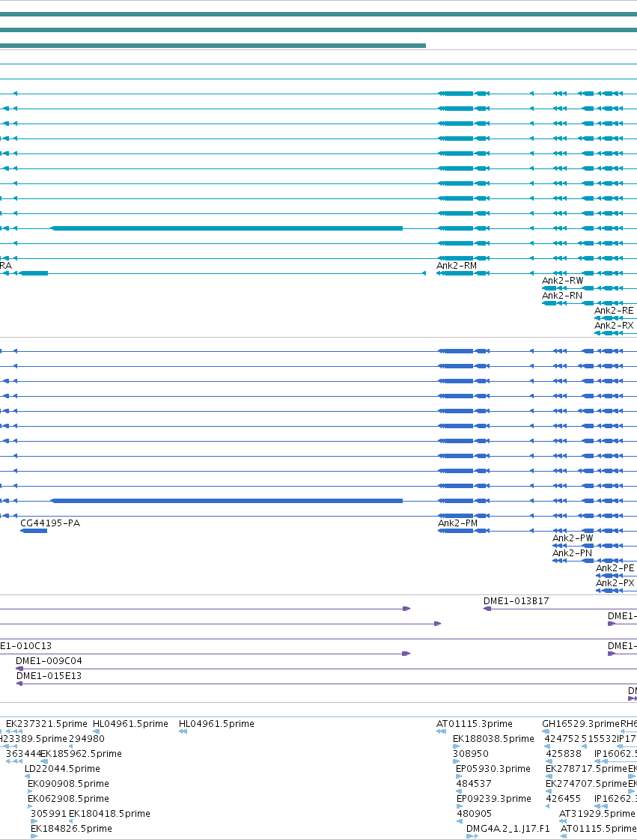637x840 pixels.
Task: Open the Ank2-PE protein label
Action: (x=615, y=568)
